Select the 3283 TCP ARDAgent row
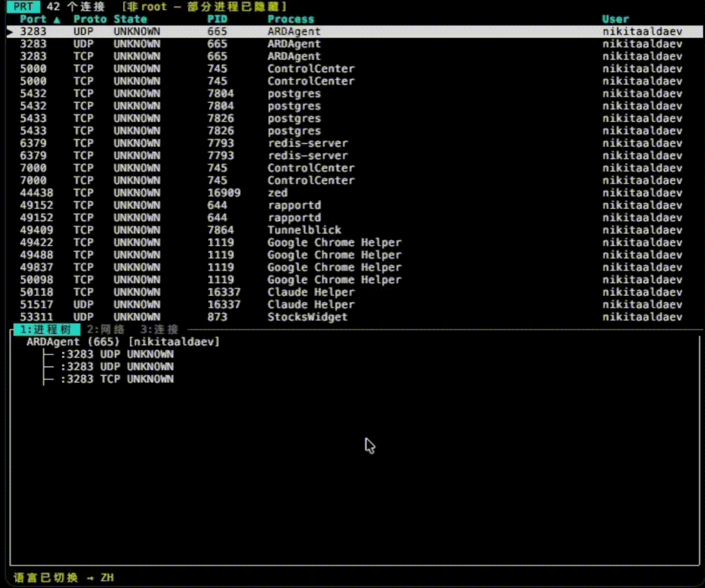 click(355, 56)
